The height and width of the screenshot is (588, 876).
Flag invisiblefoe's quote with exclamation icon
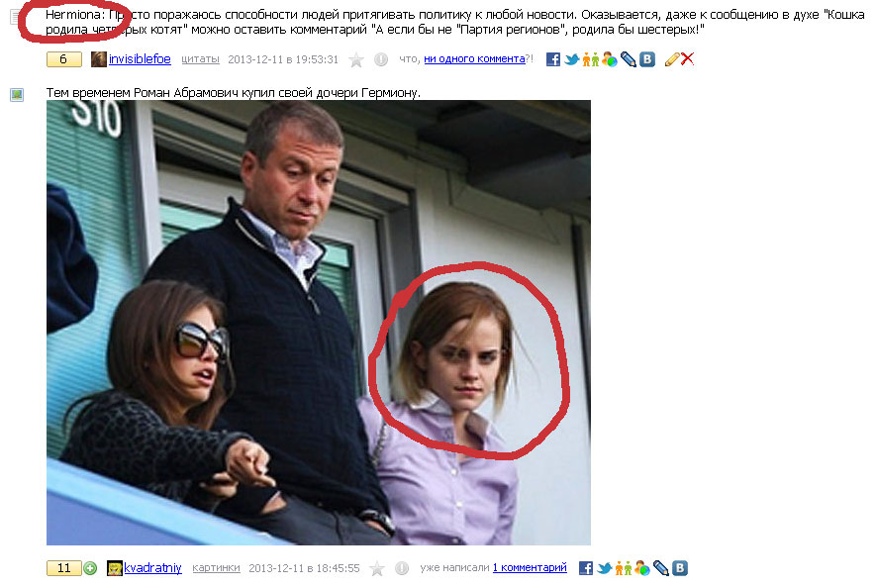tap(381, 59)
